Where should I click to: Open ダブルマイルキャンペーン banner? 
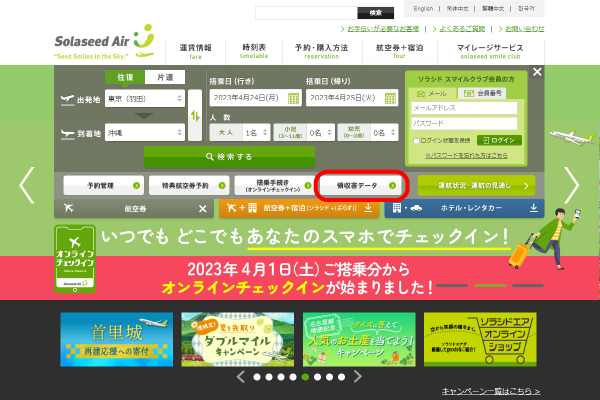(x=238, y=340)
